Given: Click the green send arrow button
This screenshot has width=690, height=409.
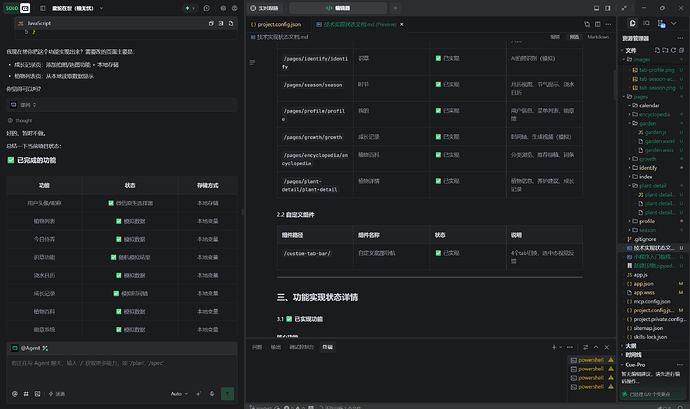Looking at the screenshot, I should 227,394.
